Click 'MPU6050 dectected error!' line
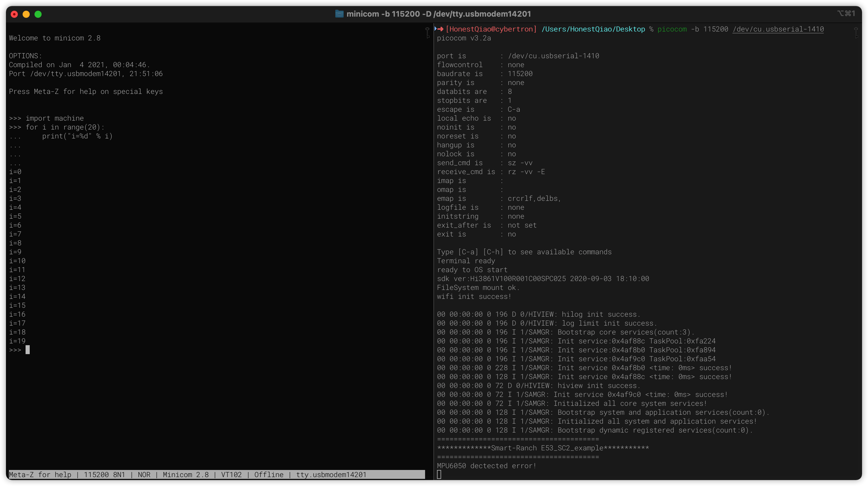Screen dimensions: 868x486 pos(487,466)
